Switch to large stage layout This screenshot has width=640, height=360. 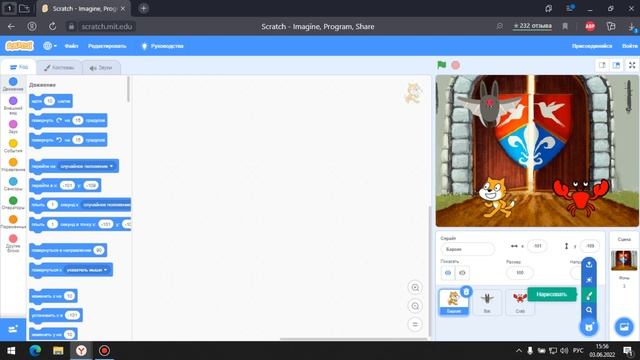pos(616,65)
